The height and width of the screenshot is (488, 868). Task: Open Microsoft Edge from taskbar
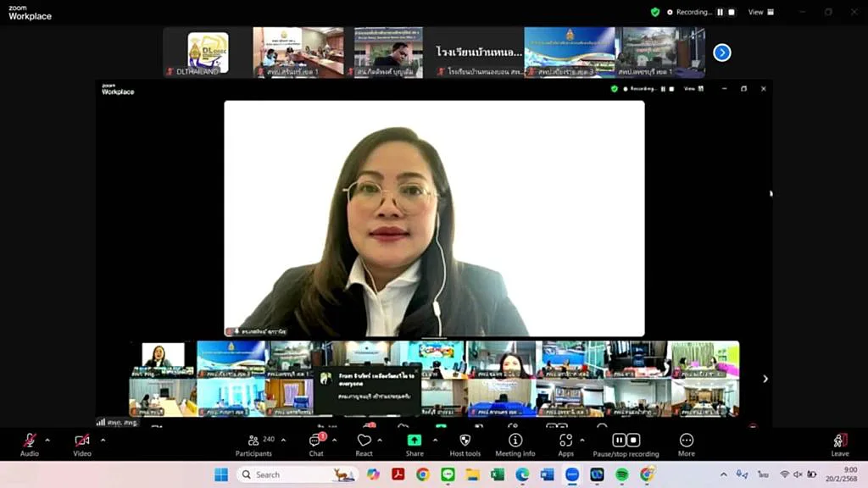click(x=522, y=474)
